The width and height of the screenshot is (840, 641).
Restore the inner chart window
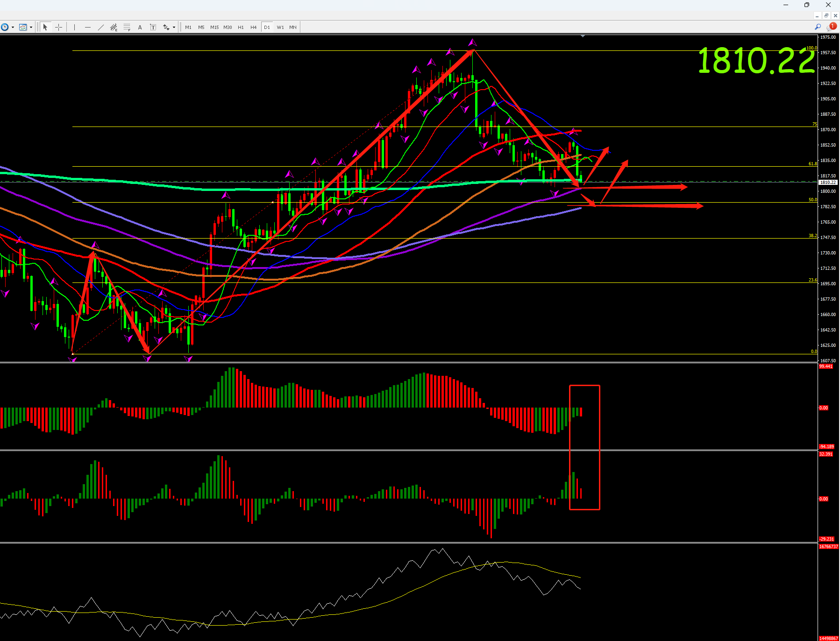tap(826, 15)
